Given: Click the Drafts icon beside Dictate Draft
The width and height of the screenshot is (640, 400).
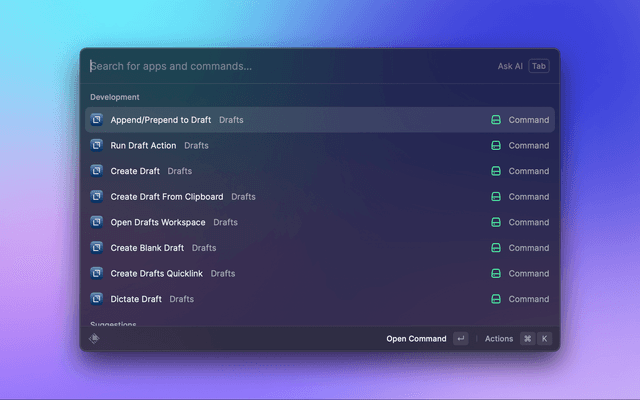Looking at the screenshot, I should coord(97,299).
